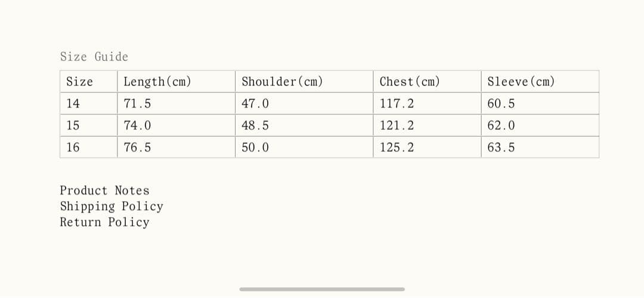
Task: Tap the home indicator bar at bottom
Action: click(322, 289)
